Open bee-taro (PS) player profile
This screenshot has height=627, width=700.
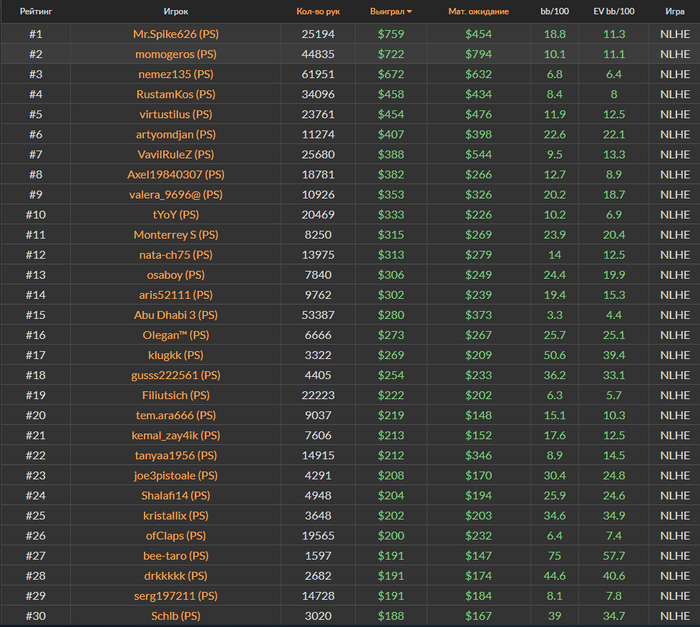click(176, 555)
